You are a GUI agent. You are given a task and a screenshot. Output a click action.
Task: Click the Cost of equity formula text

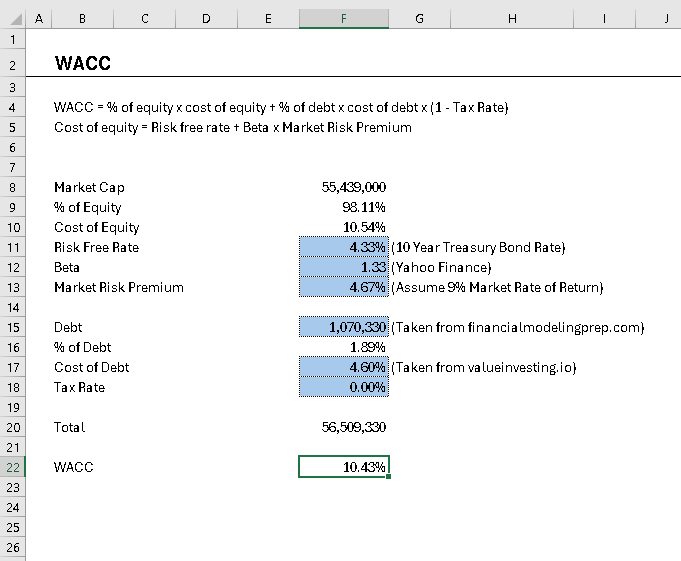(x=233, y=127)
